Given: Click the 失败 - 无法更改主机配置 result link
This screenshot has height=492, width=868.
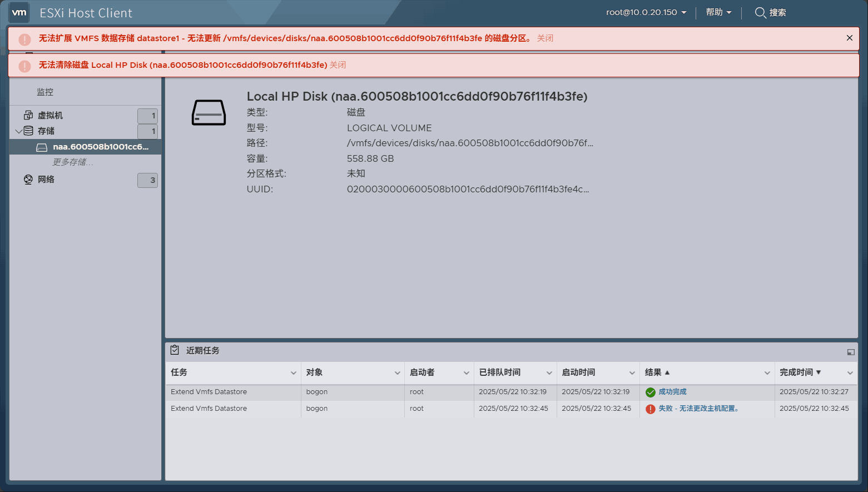Looking at the screenshot, I should 699,409.
